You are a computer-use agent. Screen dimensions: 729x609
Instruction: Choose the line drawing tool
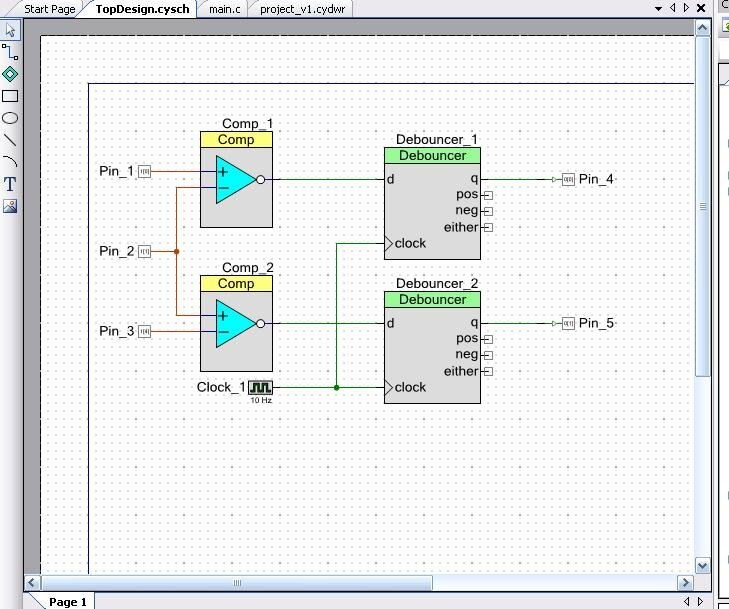pyautogui.click(x=10, y=140)
